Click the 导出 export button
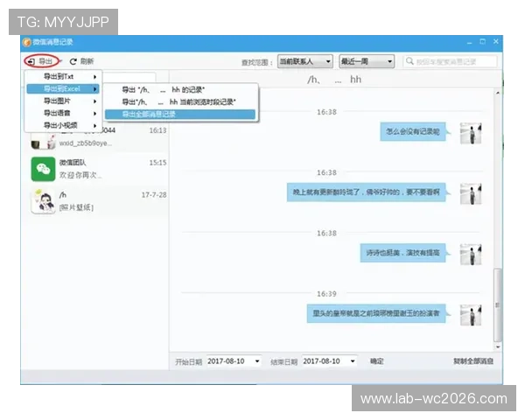525x420 pixels. click(x=41, y=61)
